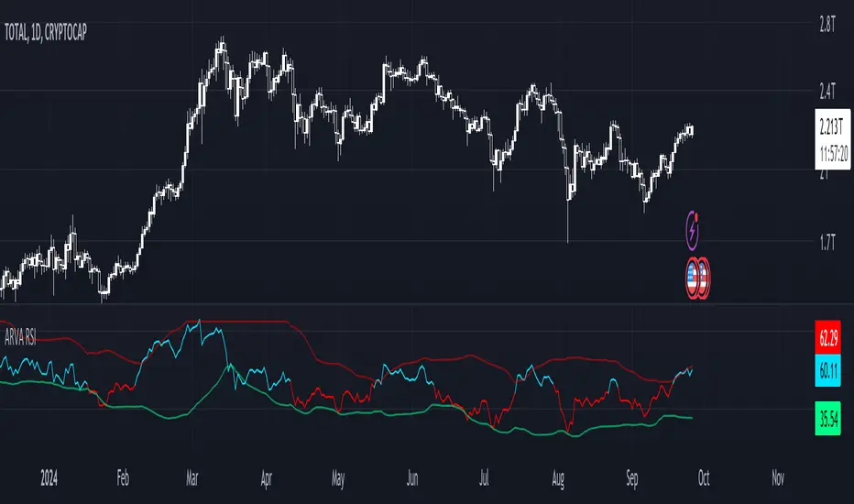Viewport: 854px width, 504px height.
Task: Click the 2.8T price axis label
Action: (x=827, y=25)
